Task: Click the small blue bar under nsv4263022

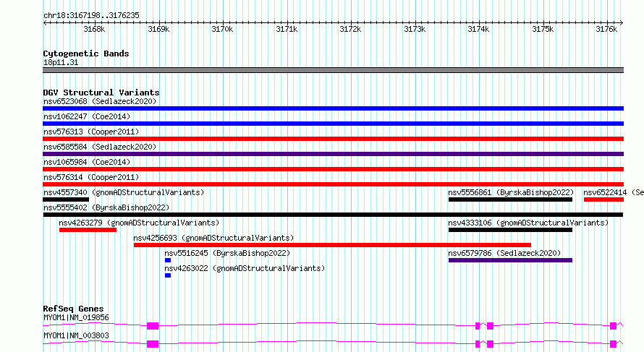Action: tap(168, 275)
